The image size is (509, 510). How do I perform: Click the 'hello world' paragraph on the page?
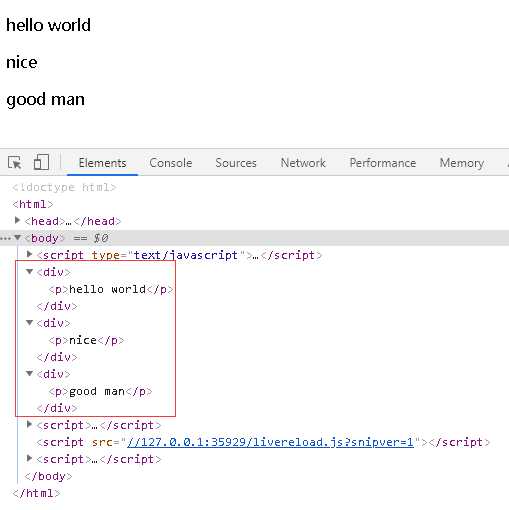[x=48, y=25]
